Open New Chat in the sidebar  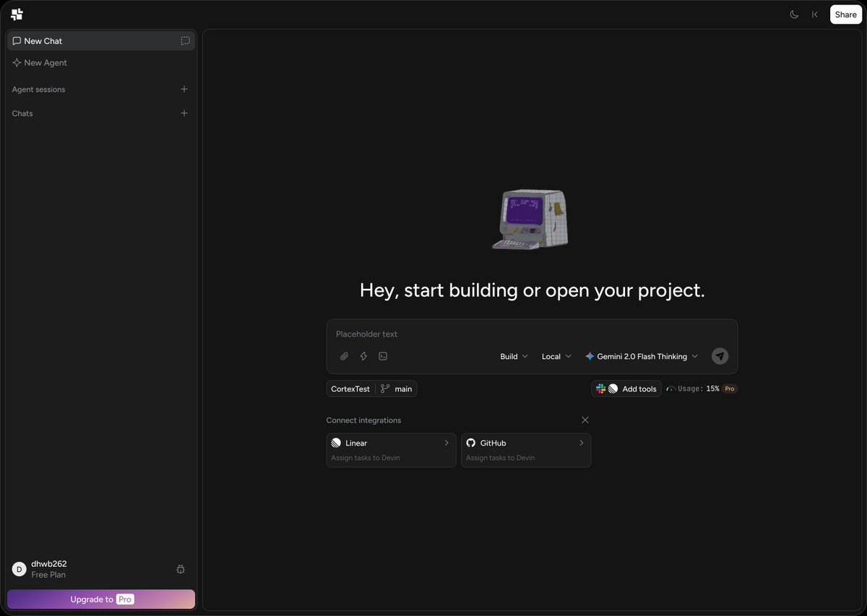point(101,41)
